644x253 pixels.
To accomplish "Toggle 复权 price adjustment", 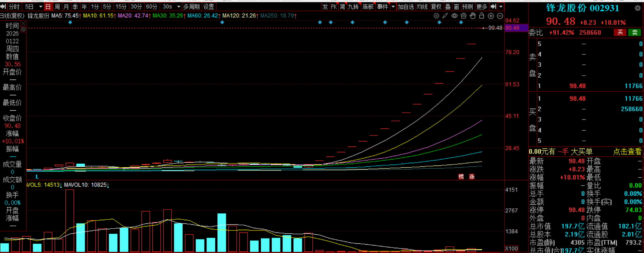I will click(x=436, y=7).
